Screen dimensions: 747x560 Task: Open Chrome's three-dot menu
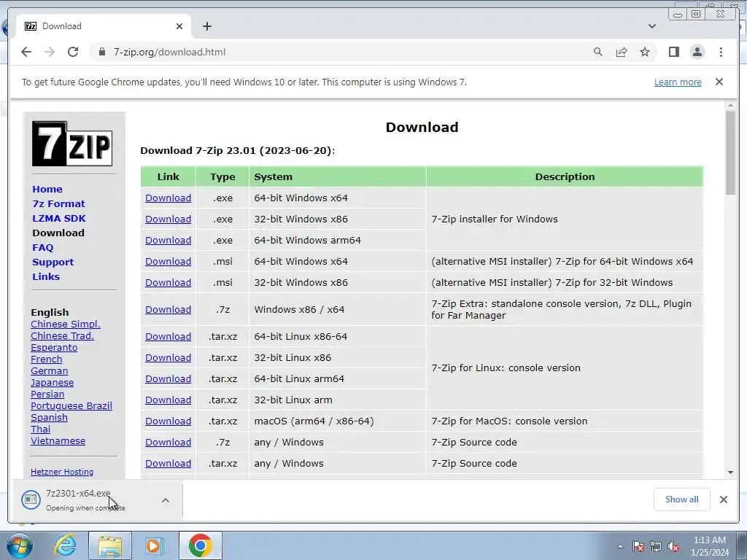(721, 52)
